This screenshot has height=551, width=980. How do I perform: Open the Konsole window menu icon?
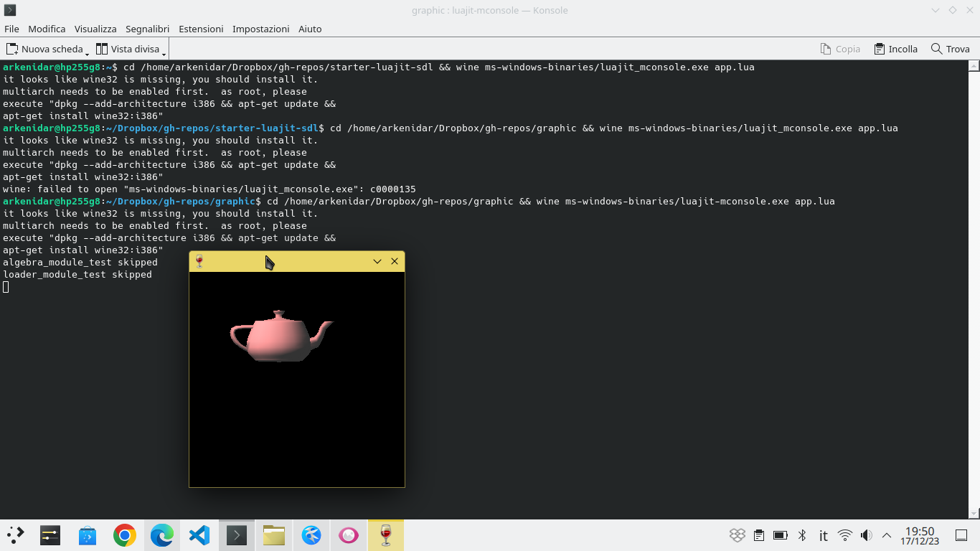tap(10, 10)
